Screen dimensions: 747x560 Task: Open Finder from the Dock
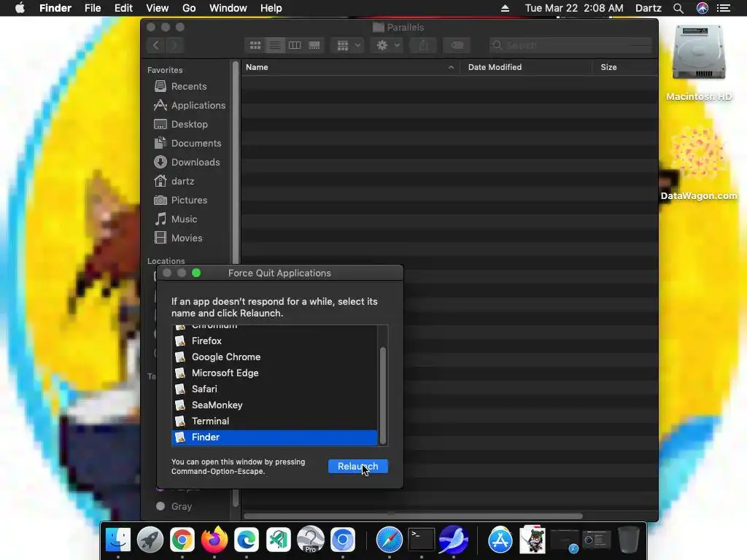click(117, 540)
